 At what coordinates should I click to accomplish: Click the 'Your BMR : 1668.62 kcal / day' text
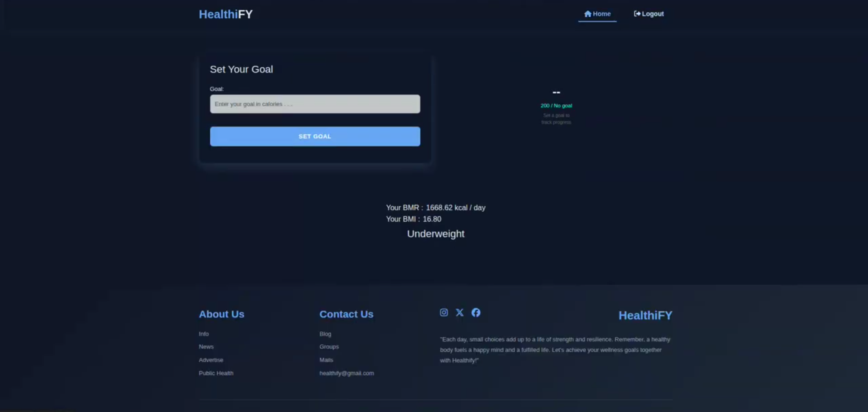click(436, 207)
